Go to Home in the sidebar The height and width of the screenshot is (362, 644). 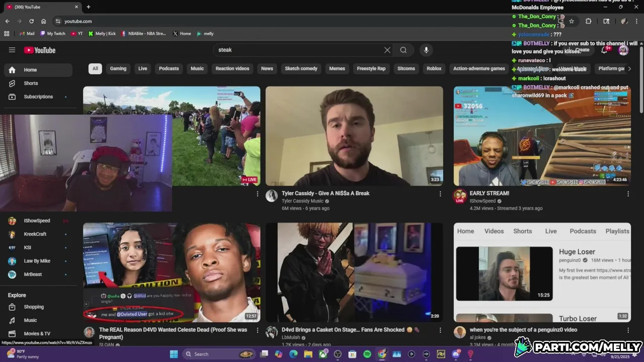pos(38,70)
